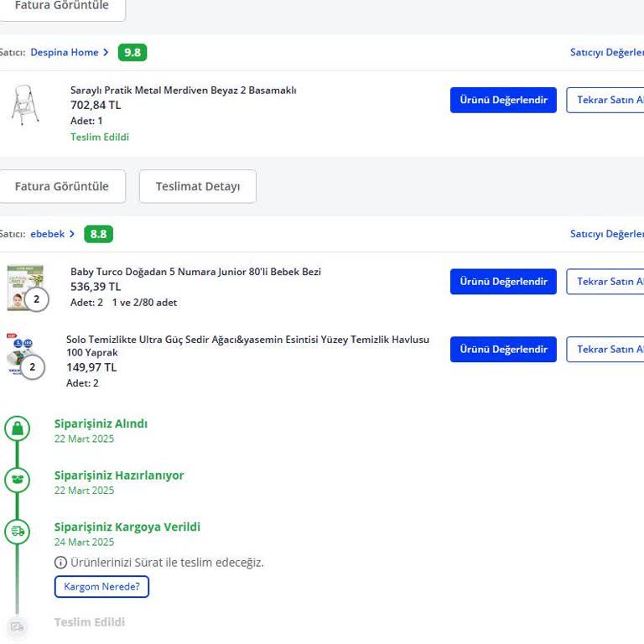Click chevron next to Despina Home
This screenshot has height=644, width=644.
click(106, 53)
